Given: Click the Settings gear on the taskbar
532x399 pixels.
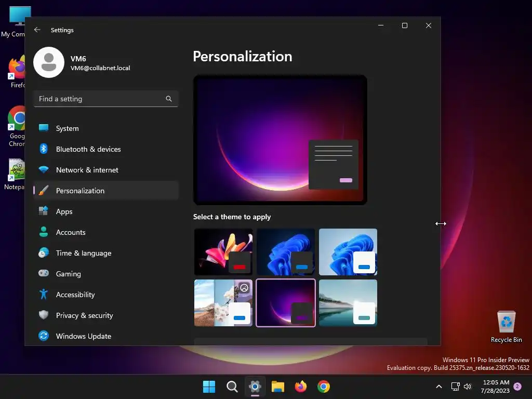Looking at the screenshot, I should click(255, 387).
